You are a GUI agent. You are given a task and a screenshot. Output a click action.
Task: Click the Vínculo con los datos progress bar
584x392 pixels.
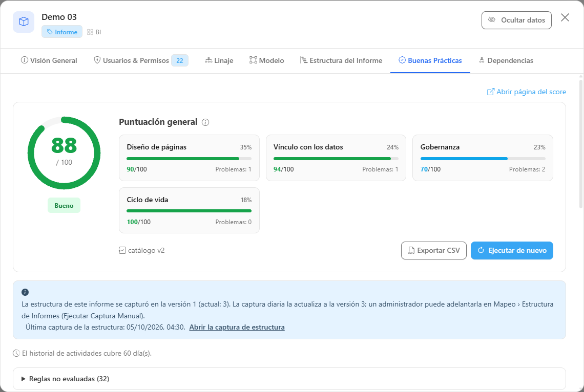(336, 159)
